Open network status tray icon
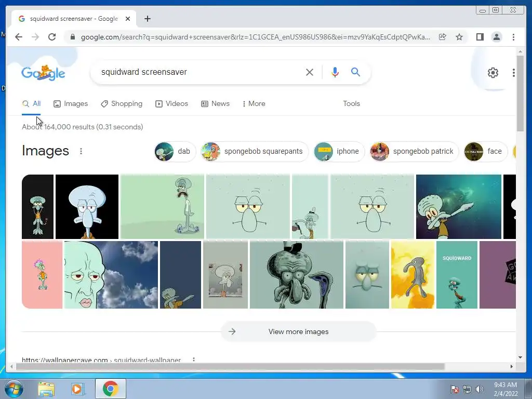Screen dimensions: 532x399 point(467,389)
